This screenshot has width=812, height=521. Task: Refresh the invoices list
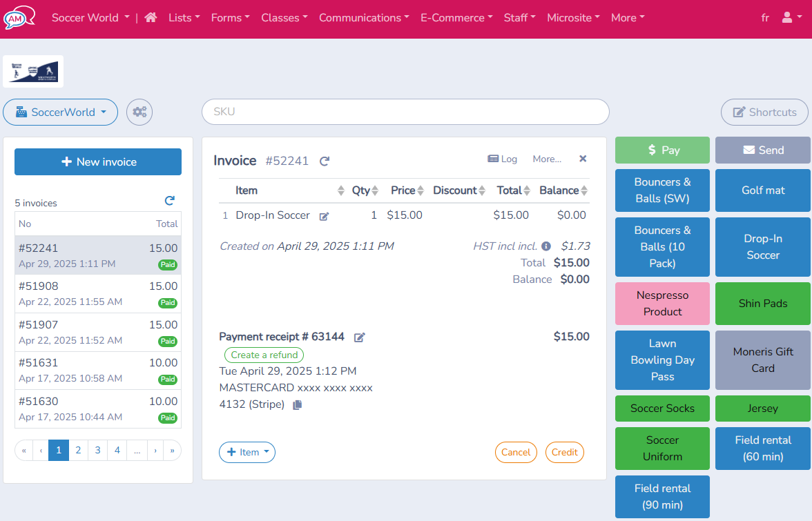point(169,200)
